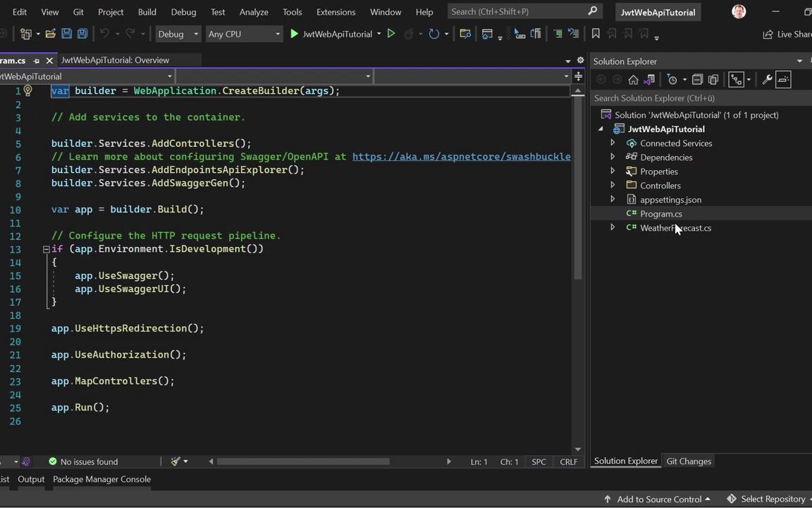
Task: Click the Save All toolbar icon
Action: [82, 34]
